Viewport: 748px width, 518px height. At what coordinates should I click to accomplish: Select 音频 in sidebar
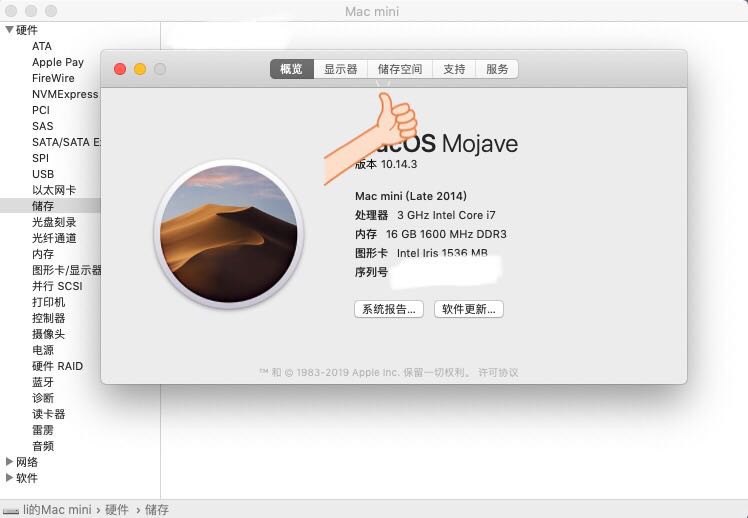pyautogui.click(x=43, y=446)
